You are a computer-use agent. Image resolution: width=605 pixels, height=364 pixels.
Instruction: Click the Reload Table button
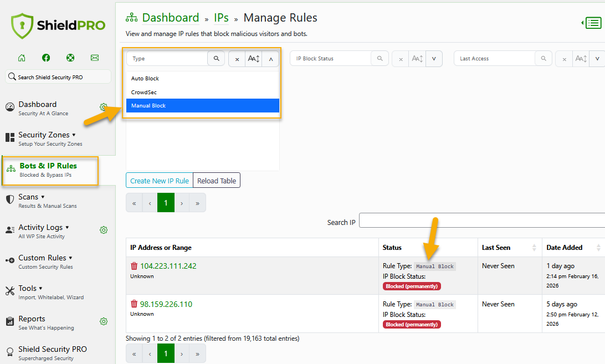pos(217,181)
